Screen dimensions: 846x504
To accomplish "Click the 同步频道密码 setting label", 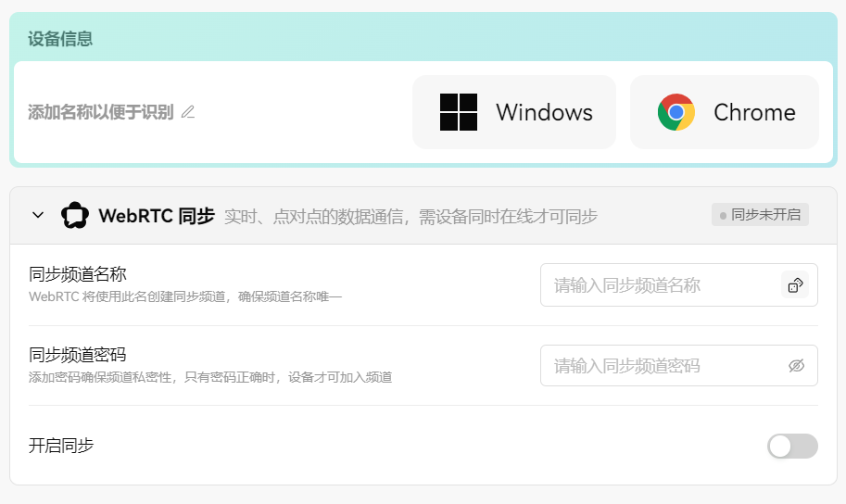I will [78, 355].
